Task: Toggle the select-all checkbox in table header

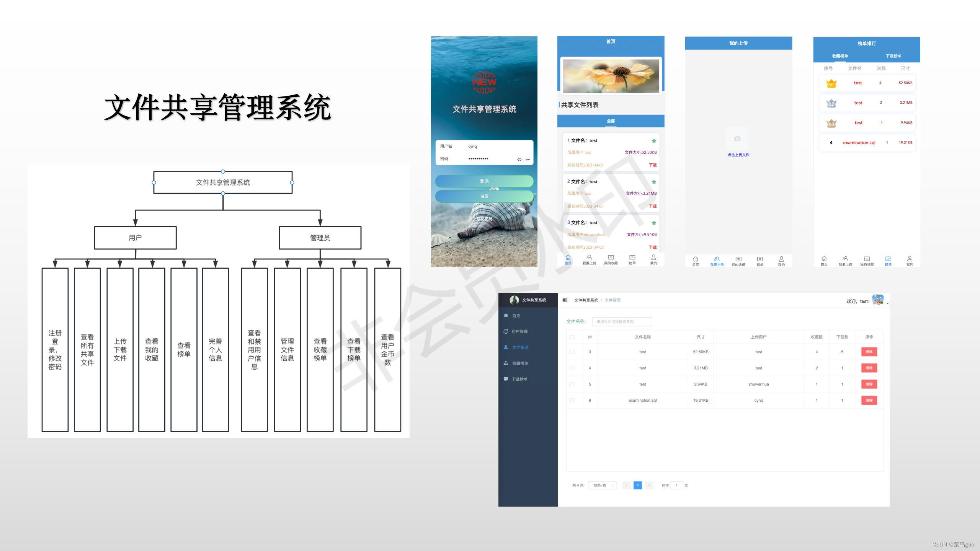Action: [x=572, y=337]
